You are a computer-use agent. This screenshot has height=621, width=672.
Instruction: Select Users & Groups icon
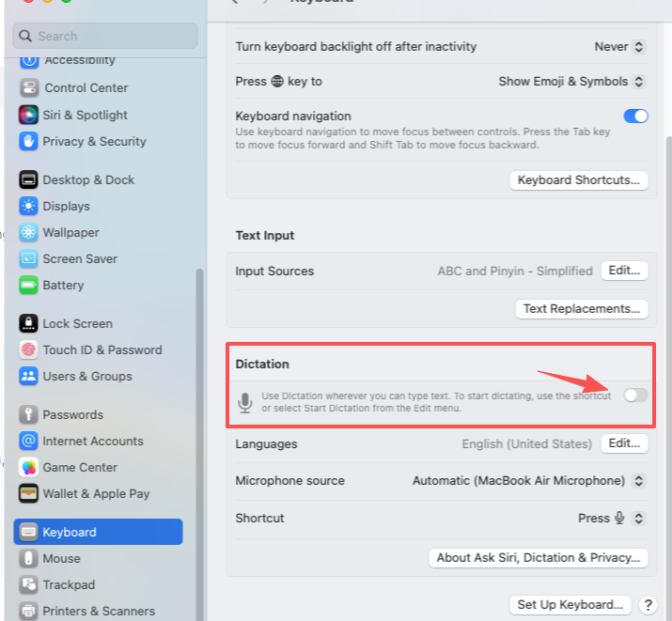pyautogui.click(x=28, y=376)
